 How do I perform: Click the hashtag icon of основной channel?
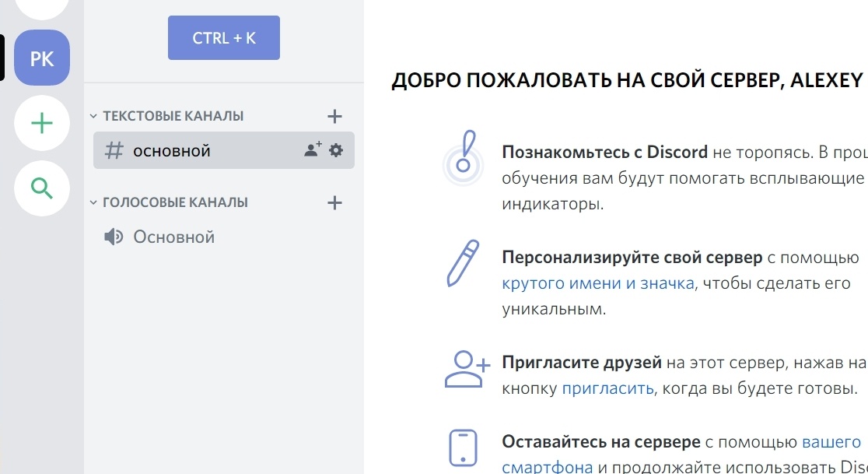[114, 150]
